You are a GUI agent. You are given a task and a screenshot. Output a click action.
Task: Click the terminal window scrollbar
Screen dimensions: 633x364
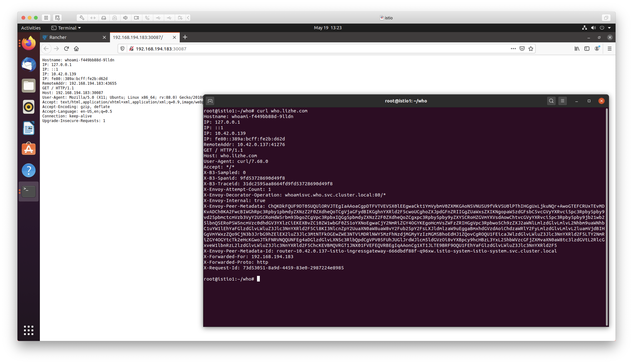coord(607,217)
